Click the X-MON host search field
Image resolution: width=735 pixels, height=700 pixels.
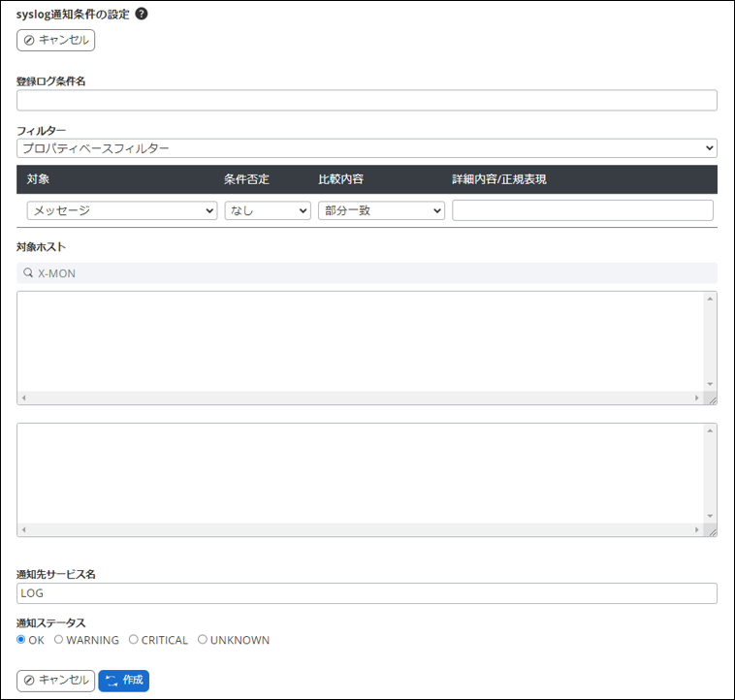(x=367, y=273)
